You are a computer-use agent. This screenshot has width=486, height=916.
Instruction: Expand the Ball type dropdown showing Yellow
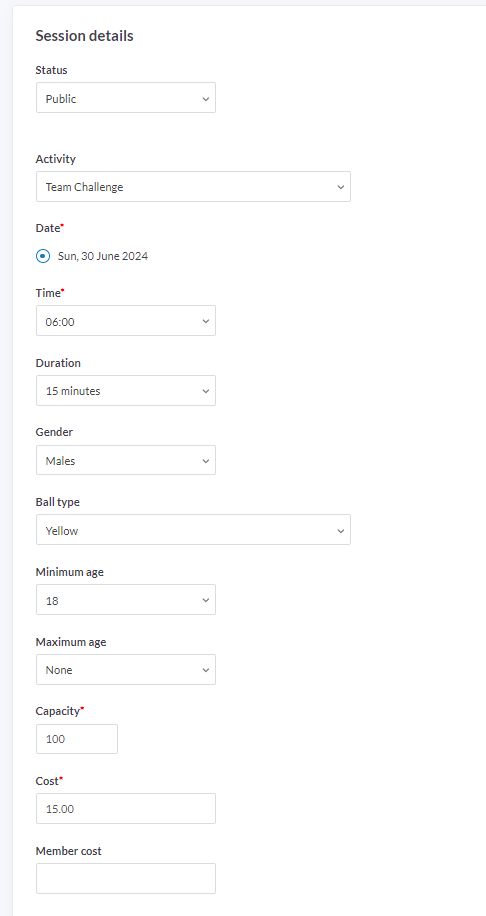coord(193,530)
